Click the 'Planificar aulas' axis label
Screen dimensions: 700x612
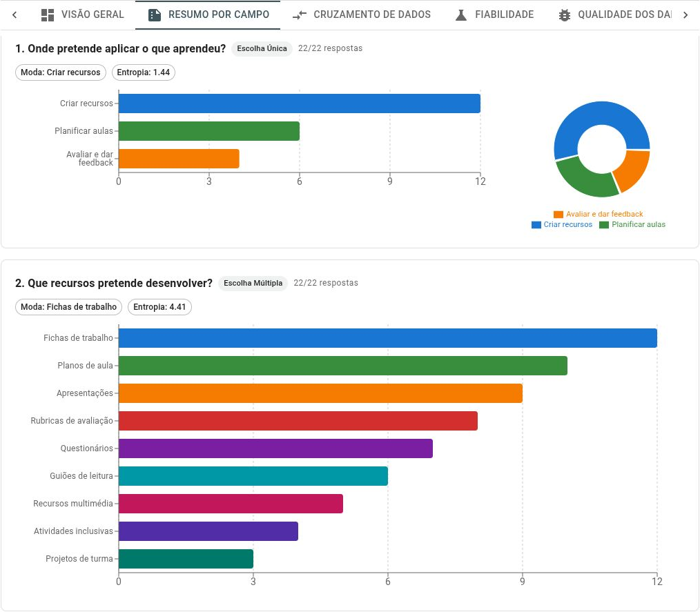84,131
